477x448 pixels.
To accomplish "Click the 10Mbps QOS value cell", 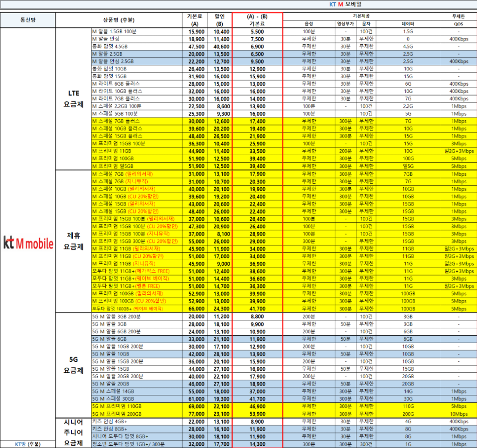I will 458,414.
